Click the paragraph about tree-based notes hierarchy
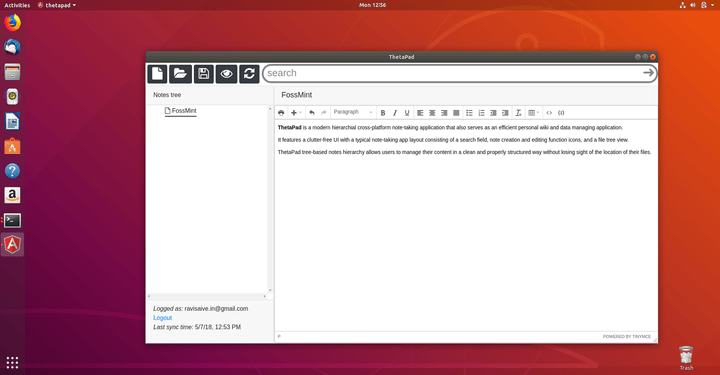The width and height of the screenshot is (720, 375). point(464,152)
